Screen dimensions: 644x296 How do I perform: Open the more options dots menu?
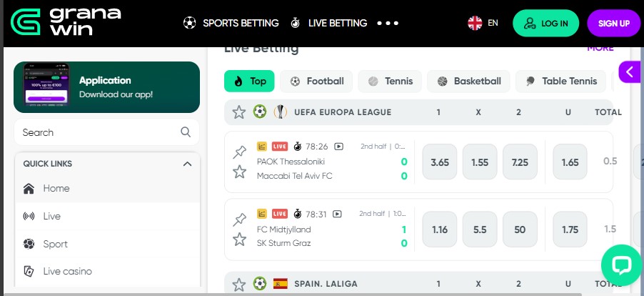tap(388, 23)
